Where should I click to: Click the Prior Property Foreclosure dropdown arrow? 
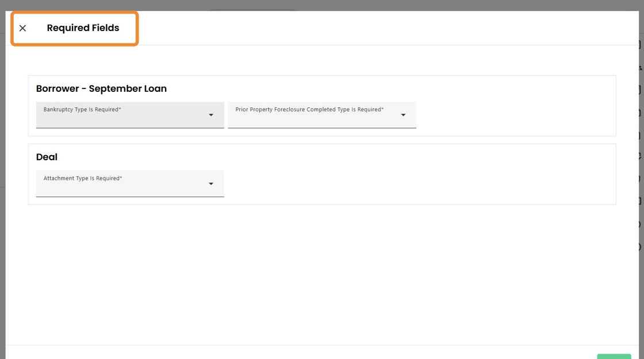[403, 115]
